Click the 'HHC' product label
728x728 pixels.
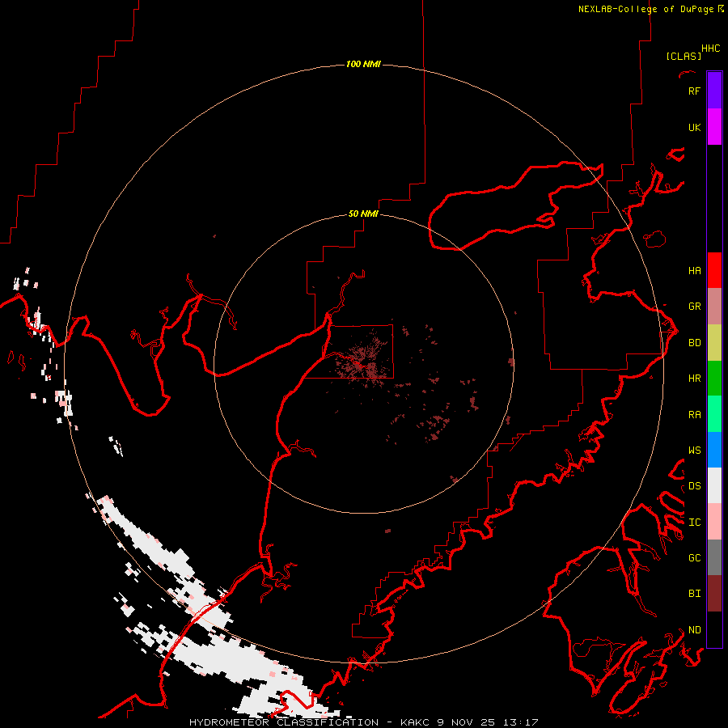[x=711, y=49]
